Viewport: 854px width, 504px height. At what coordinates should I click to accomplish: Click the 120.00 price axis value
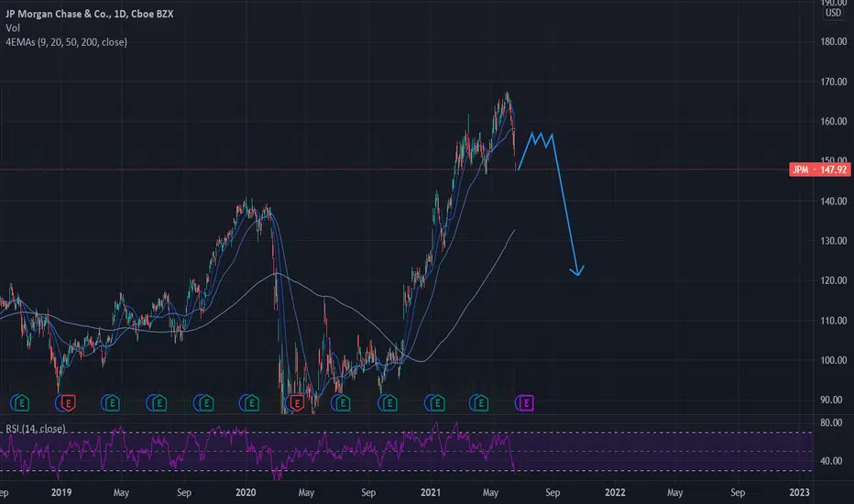833,280
